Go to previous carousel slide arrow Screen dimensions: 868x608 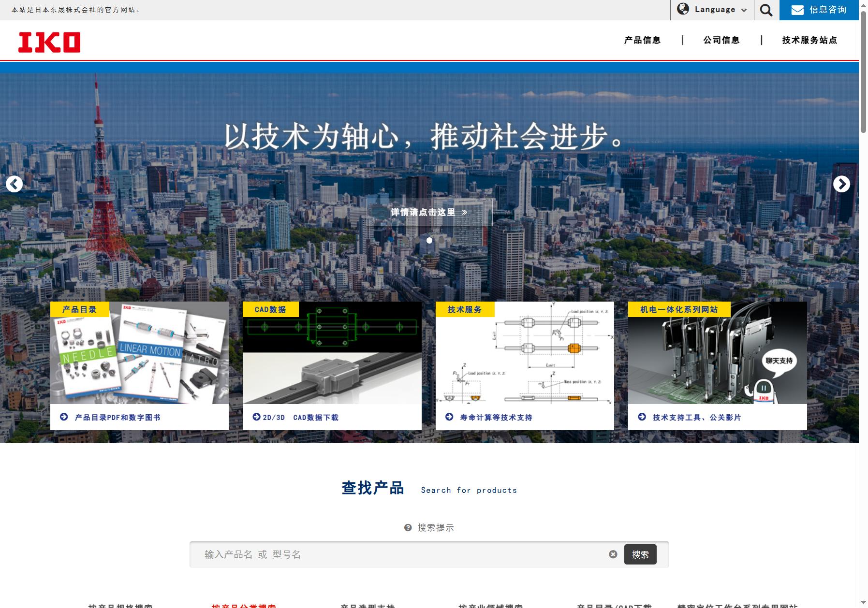(14, 184)
